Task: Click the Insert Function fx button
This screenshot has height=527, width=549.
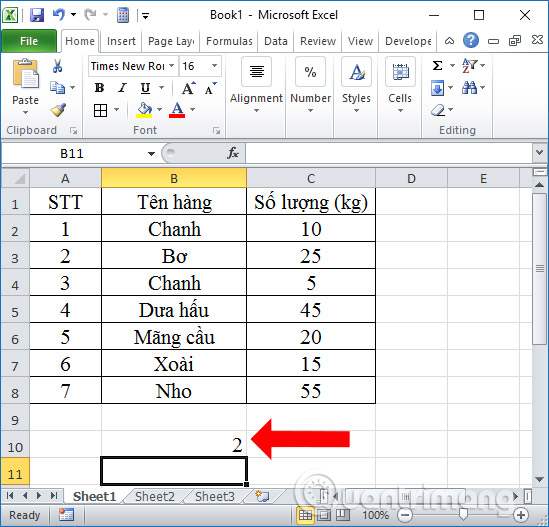Action: point(233,153)
